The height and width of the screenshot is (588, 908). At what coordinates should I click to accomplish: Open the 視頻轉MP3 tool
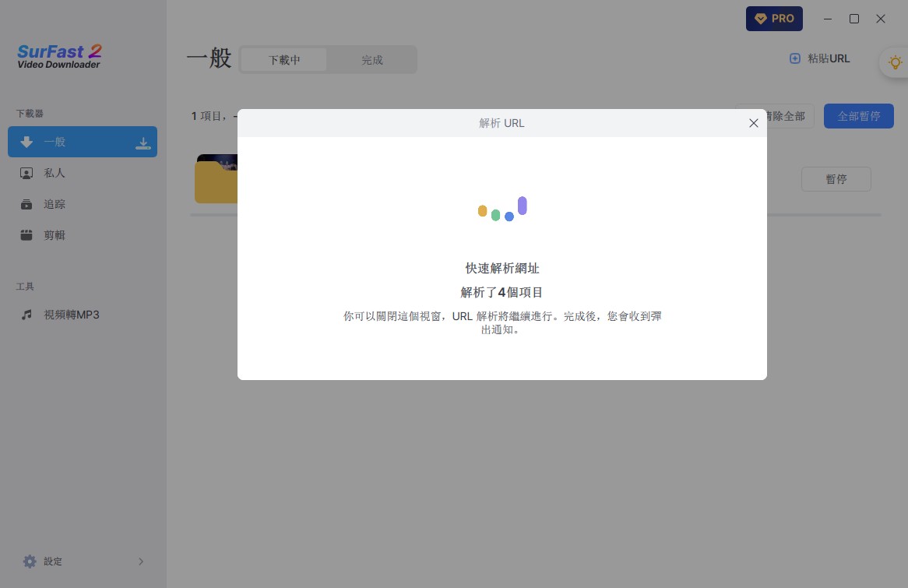tap(83, 315)
